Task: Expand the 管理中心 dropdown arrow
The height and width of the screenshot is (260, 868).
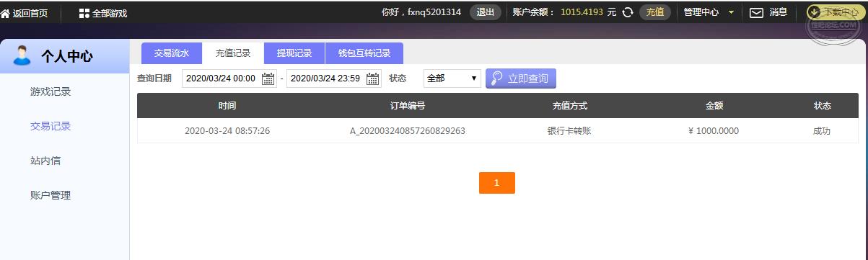Action: click(731, 12)
